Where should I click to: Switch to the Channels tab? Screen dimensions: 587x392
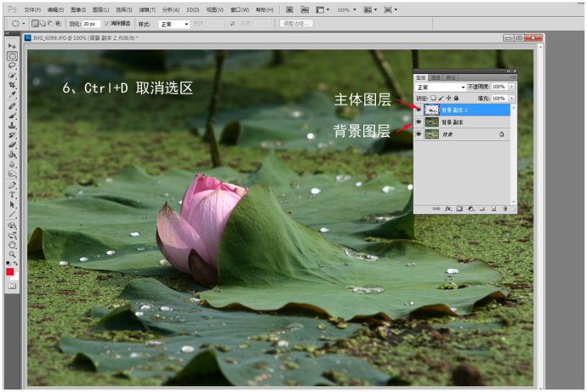point(436,77)
